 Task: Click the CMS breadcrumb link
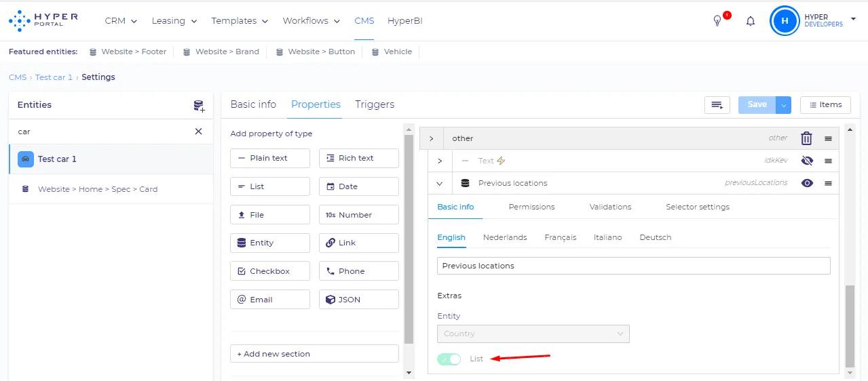tap(18, 77)
